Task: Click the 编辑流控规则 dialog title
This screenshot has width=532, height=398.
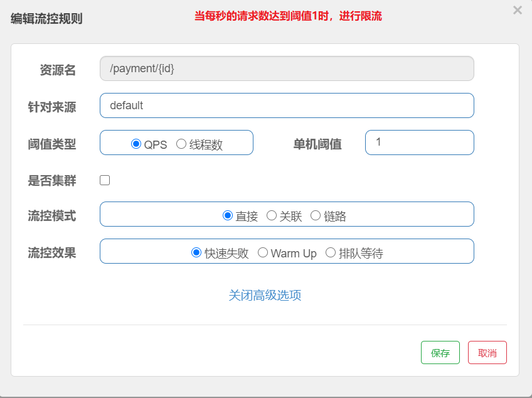Action: pos(46,19)
